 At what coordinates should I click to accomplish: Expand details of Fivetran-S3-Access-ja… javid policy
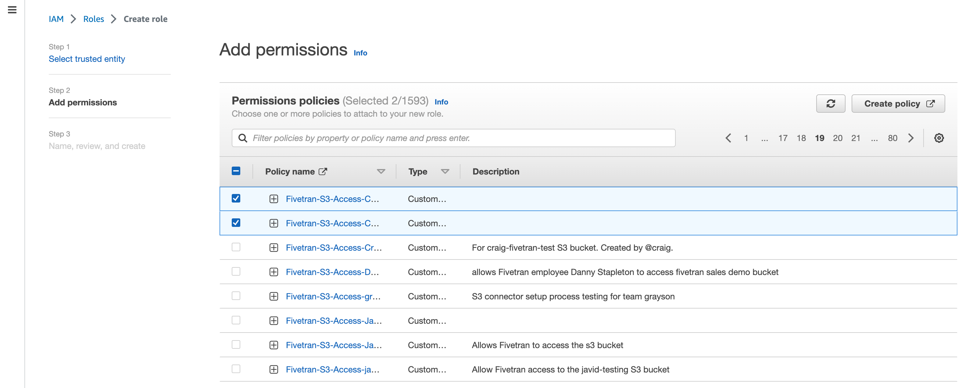(274, 369)
